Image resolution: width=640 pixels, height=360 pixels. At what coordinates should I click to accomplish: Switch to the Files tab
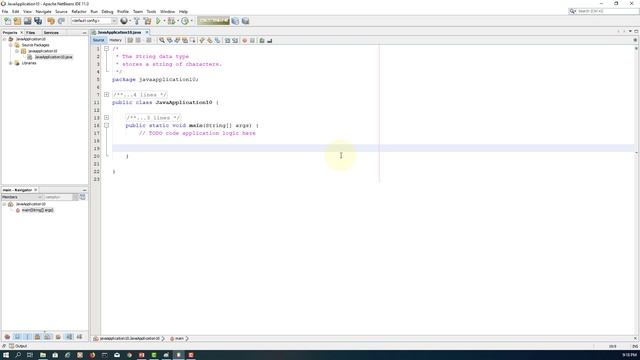[x=31, y=33]
